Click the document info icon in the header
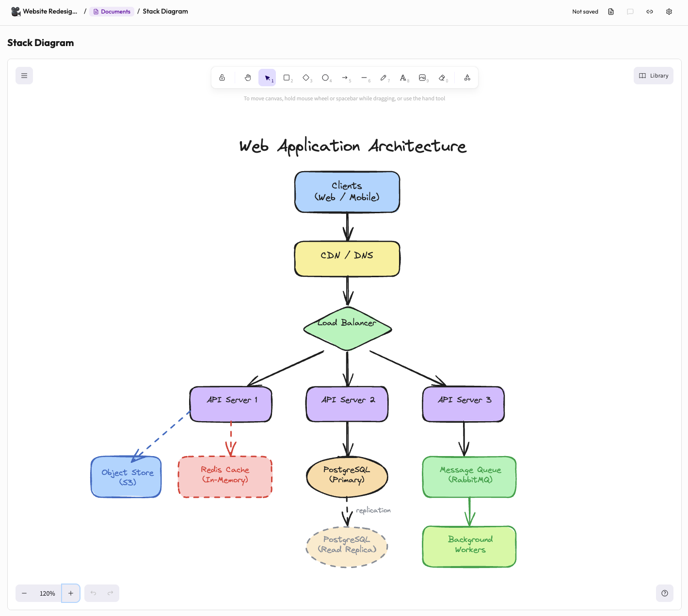 click(611, 11)
